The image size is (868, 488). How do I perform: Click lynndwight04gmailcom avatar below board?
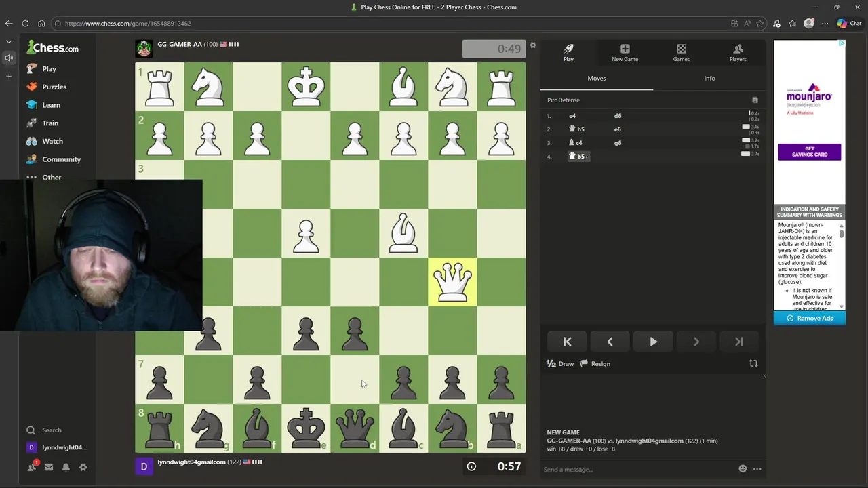(144, 466)
